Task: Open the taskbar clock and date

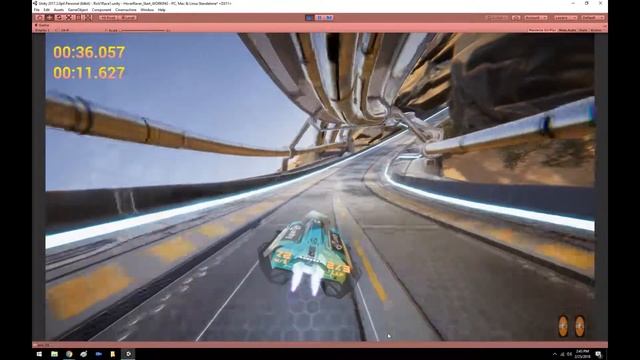Action: 582,354
